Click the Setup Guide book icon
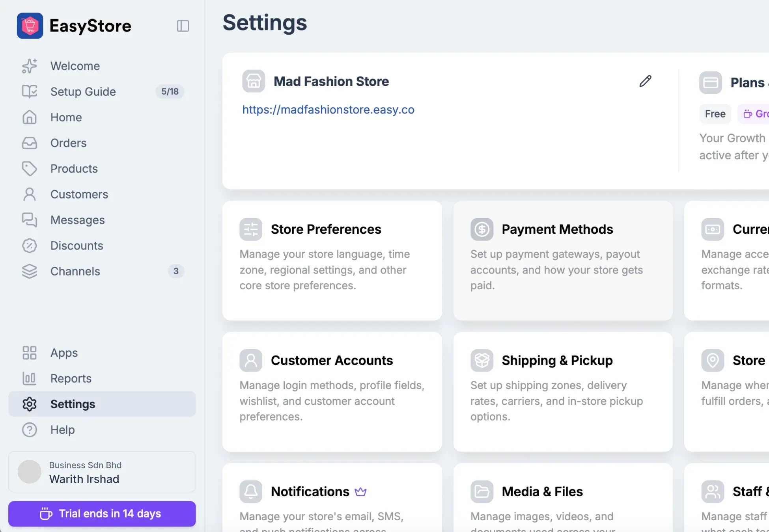 (30, 91)
